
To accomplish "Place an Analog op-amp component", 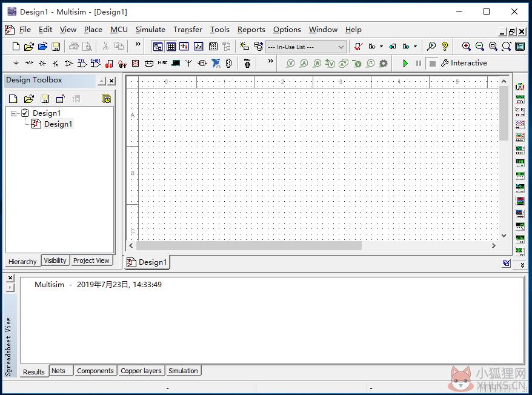I will [x=69, y=63].
